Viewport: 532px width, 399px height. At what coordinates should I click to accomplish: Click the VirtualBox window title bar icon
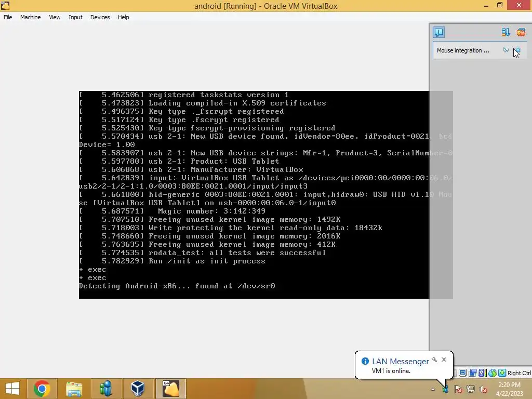click(x=5, y=5)
